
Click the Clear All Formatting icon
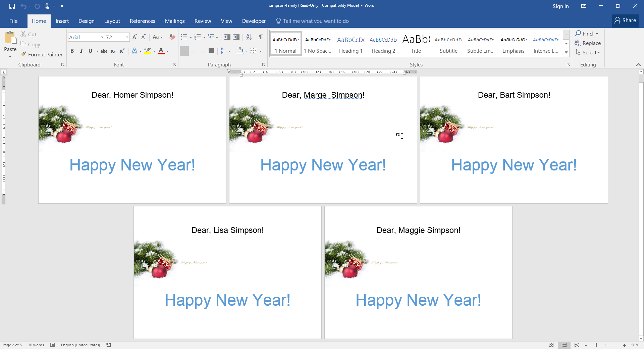coord(172,37)
